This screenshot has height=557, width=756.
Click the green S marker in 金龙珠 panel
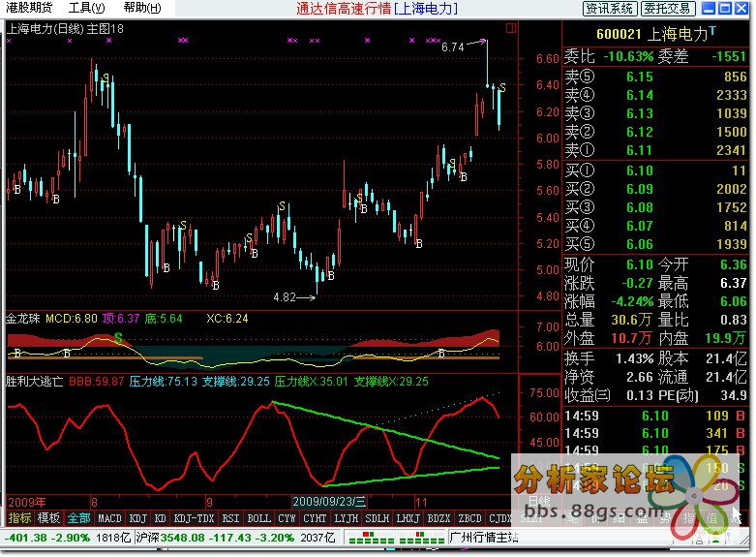(118, 337)
